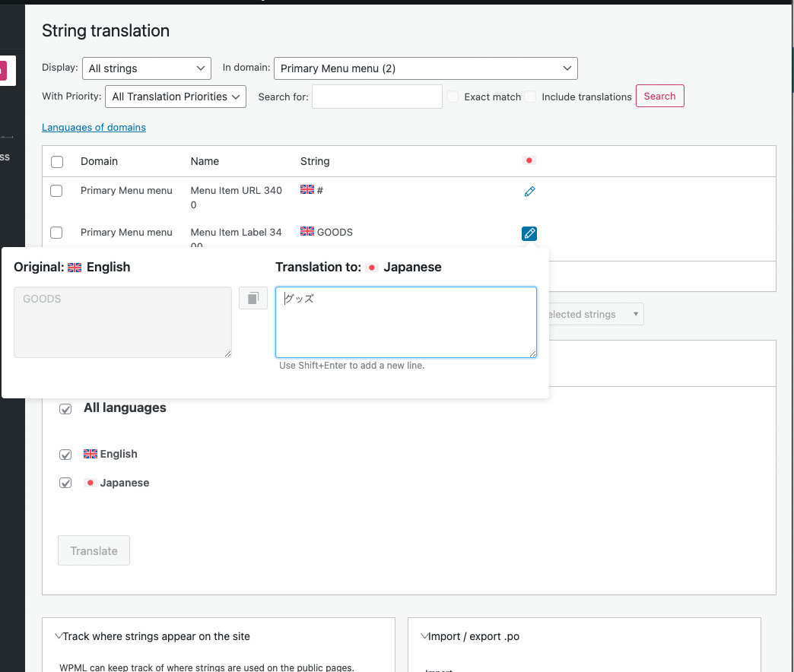The height and width of the screenshot is (672, 794).
Task: Open the All Translation Priorities dropdown
Action: (176, 97)
